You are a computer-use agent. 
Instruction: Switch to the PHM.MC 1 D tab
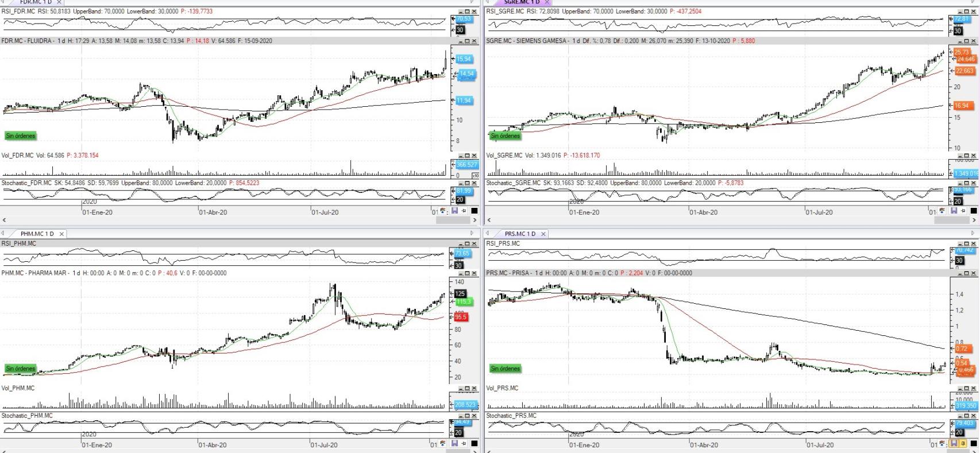coord(37,234)
